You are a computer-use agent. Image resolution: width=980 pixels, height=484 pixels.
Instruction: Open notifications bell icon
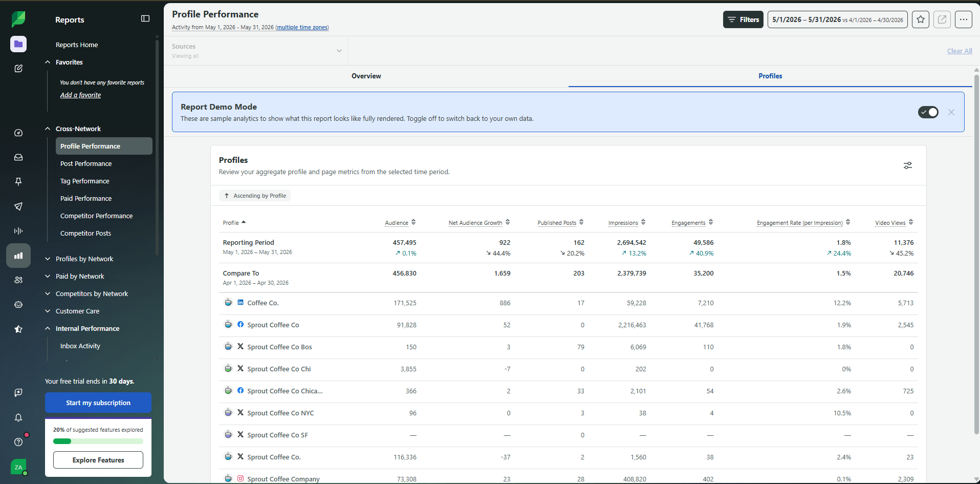[18, 417]
